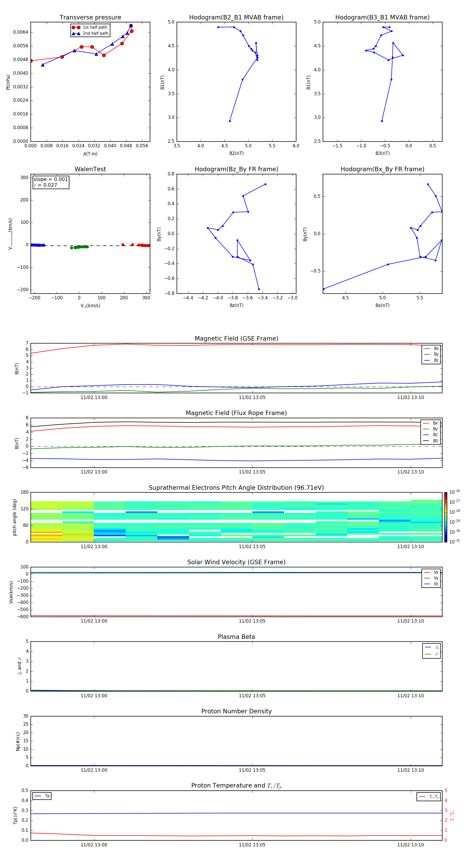
Task: Click the 'slope = 0.001' annotation
Action: [50, 179]
